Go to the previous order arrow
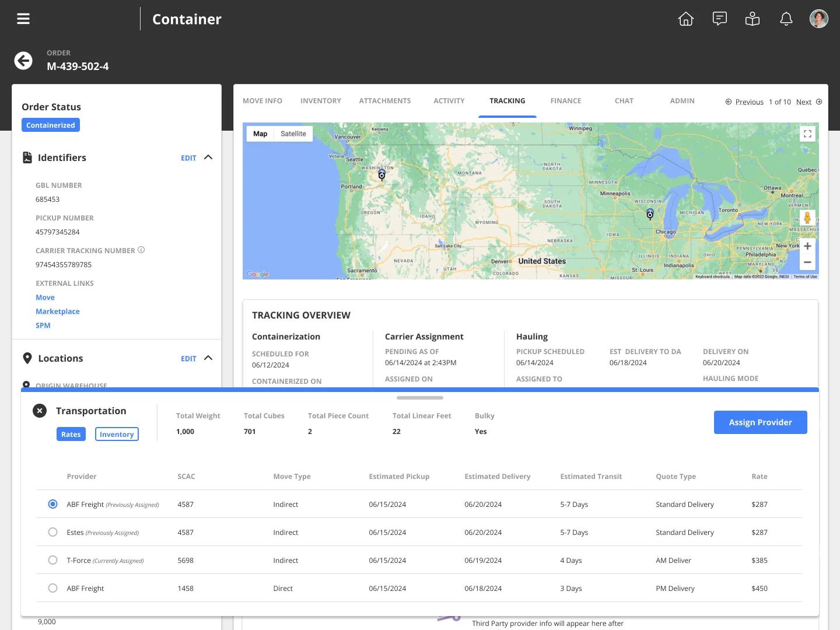The height and width of the screenshot is (630, 840). (x=729, y=101)
